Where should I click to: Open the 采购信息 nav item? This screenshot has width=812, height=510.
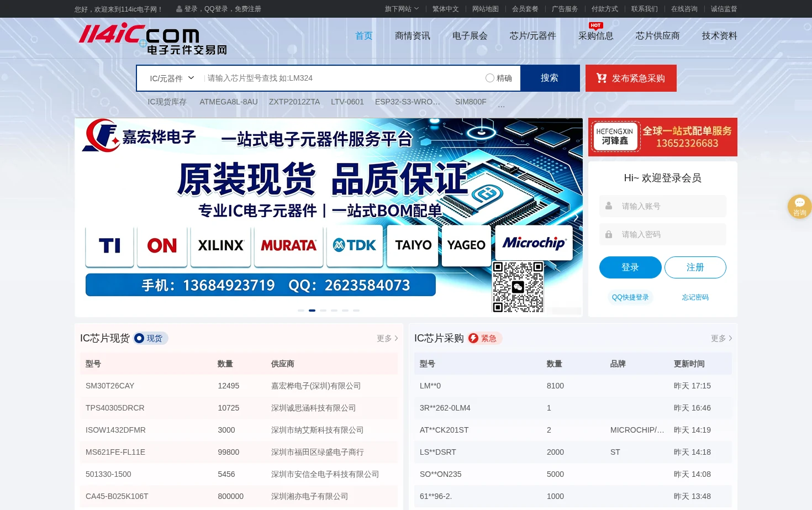(596, 36)
